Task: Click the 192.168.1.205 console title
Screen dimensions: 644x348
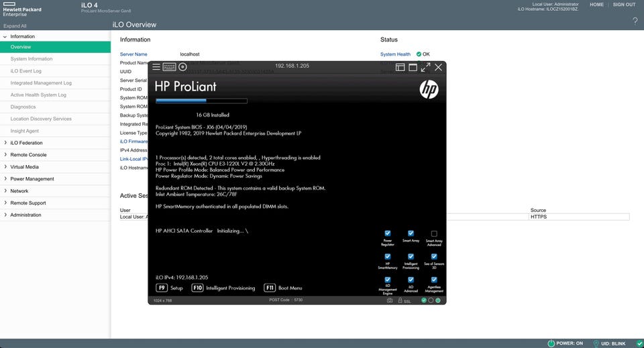Action: (292, 66)
